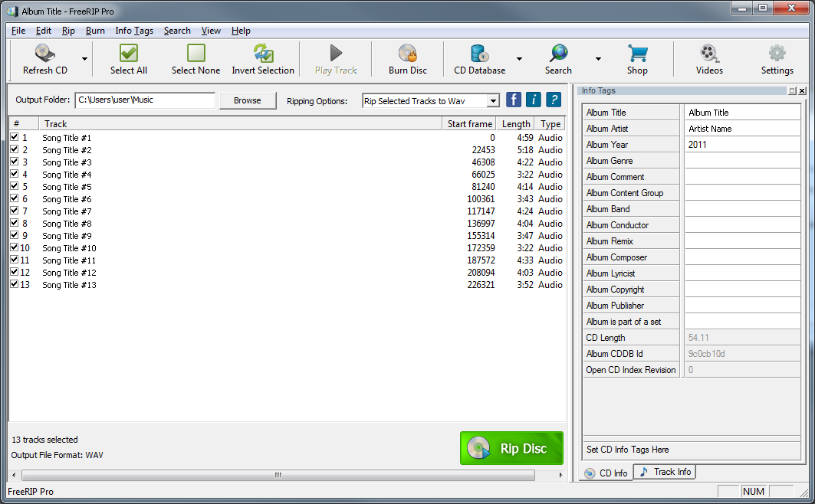The image size is (815, 504).
Task: Open the Rip menu
Action: coord(68,31)
